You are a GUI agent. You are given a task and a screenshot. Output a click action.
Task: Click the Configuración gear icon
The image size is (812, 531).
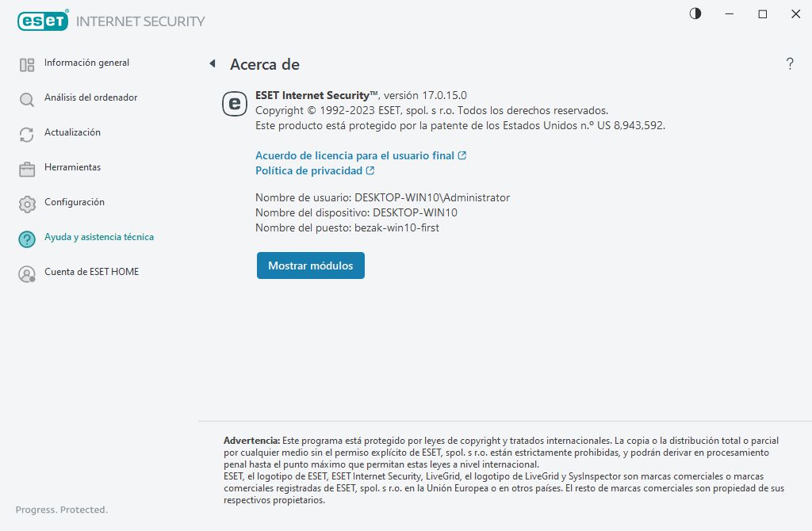coord(27,204)
